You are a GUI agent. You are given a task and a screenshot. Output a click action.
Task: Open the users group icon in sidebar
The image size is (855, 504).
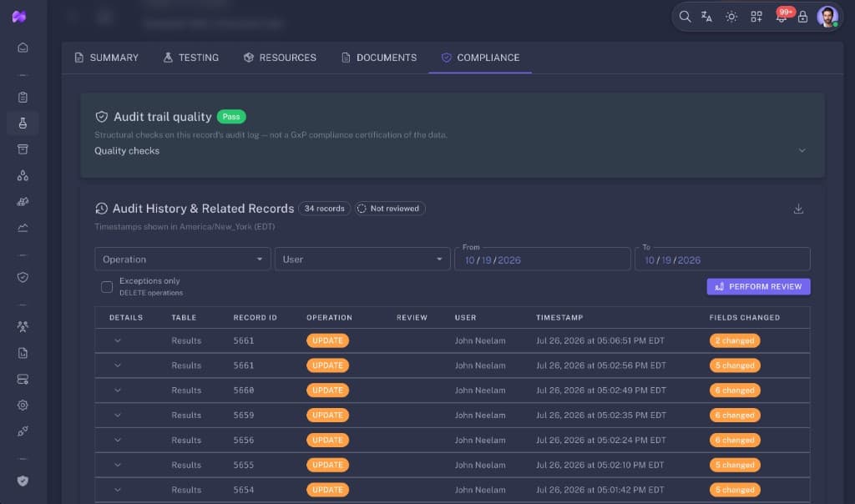pyautogui.click(x=23, y=327)
